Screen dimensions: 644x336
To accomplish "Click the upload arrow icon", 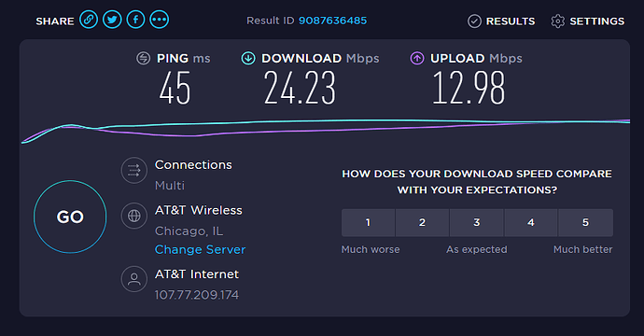I will tap(417, 58).
